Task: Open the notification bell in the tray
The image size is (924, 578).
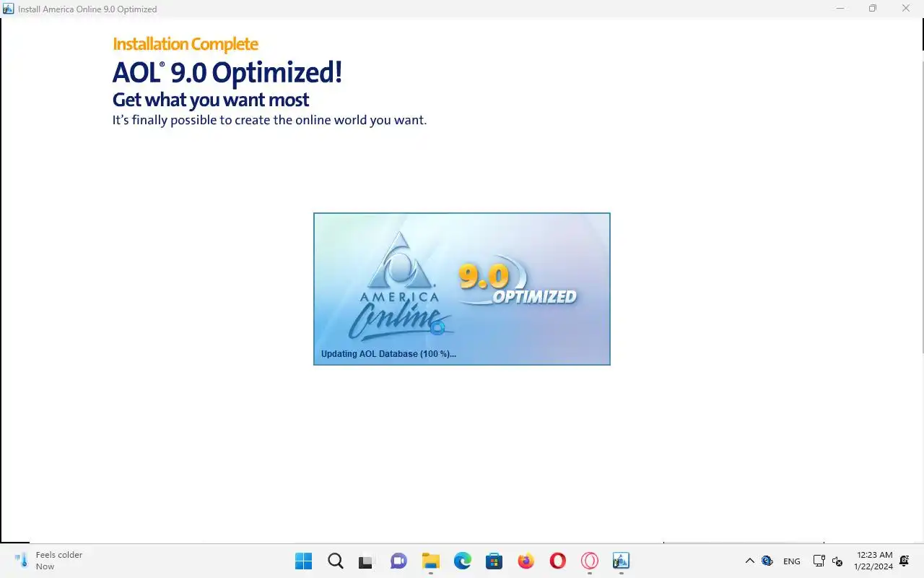Action: 904,561
